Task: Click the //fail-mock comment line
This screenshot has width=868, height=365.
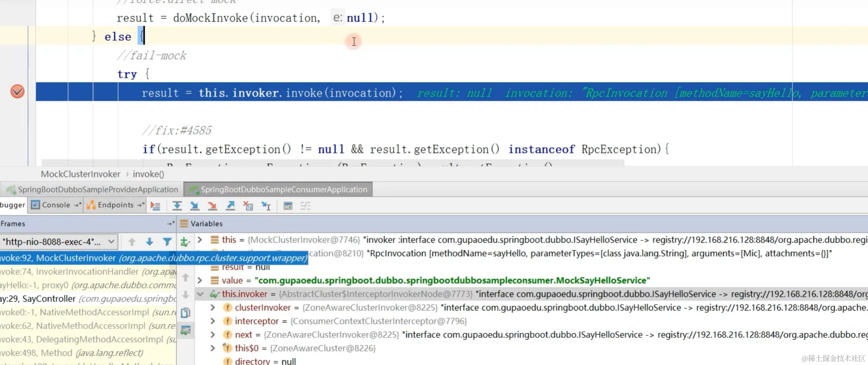Action: click(152, 55)
